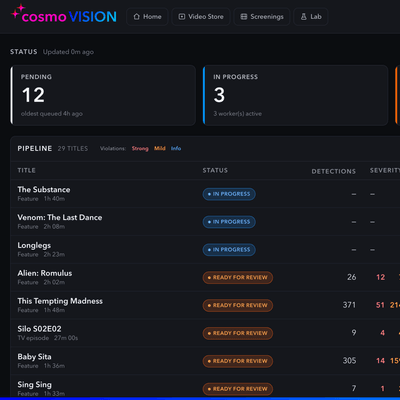The width and height of the screenshot is (400, 400).
Task: Filter by Info violations
Action: pos(176,148)
